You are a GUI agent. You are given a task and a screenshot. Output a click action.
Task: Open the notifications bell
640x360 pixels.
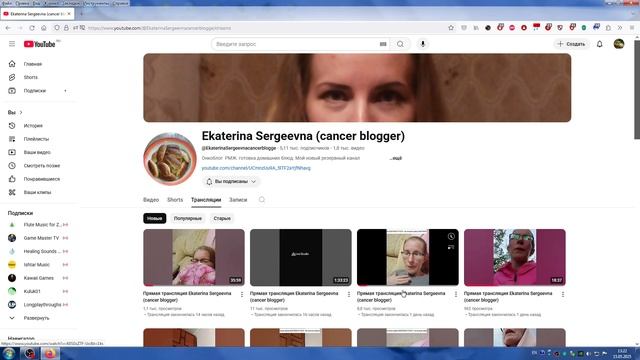(x=600, y=44)
